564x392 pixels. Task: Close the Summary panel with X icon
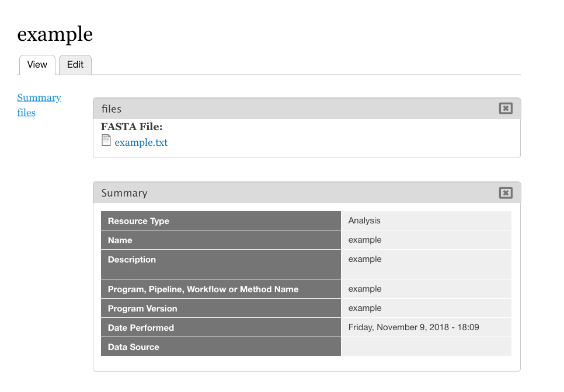(x=506, y=192)
